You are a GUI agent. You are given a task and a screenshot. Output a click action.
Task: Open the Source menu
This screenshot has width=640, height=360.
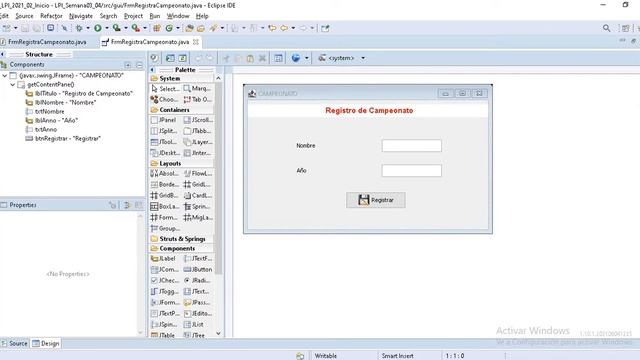(x=24, y=16)
